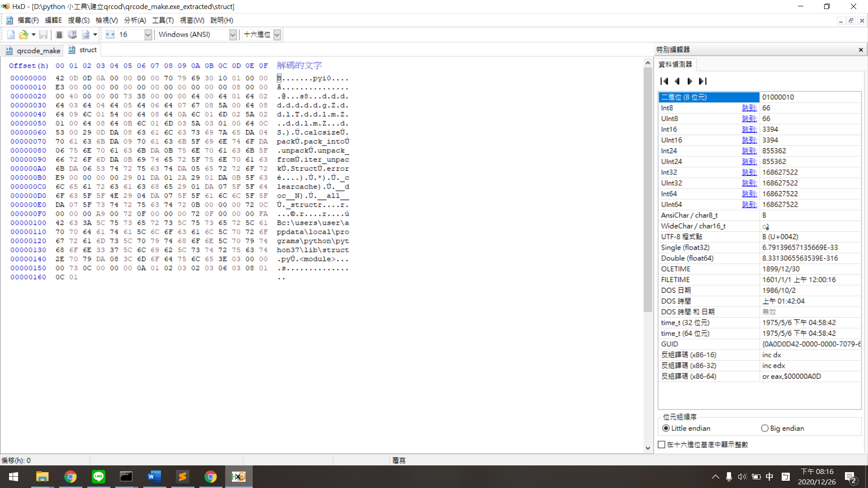Enable show integers in hexadecimal base checkbox
This screenshot has width=868, height=488.
pyautogui.click(x=662, y=445)
